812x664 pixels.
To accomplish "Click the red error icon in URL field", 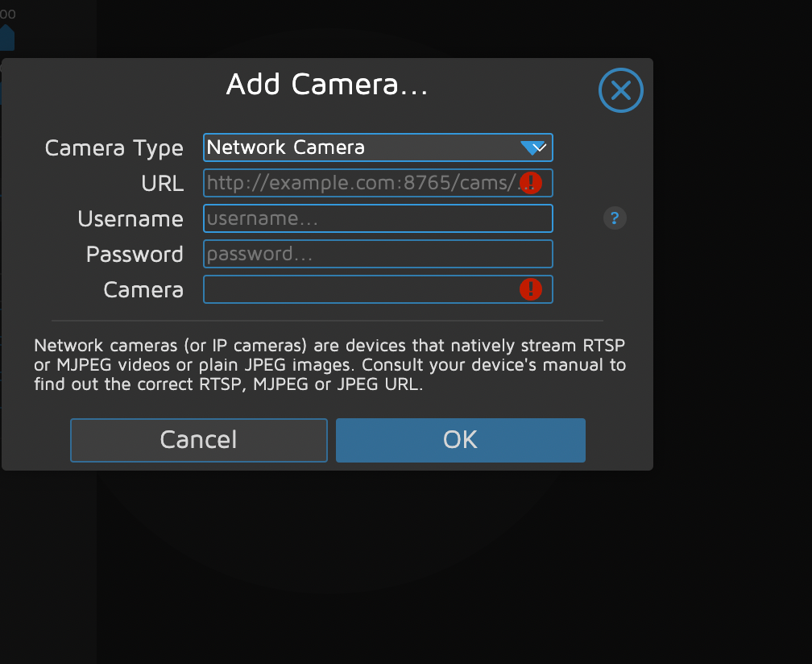I will (531, 183).
